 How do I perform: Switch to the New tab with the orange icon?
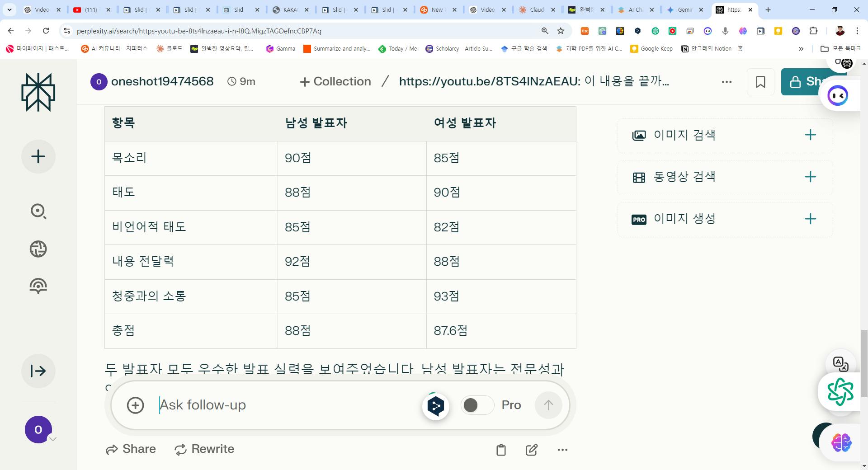click(439, 9)
